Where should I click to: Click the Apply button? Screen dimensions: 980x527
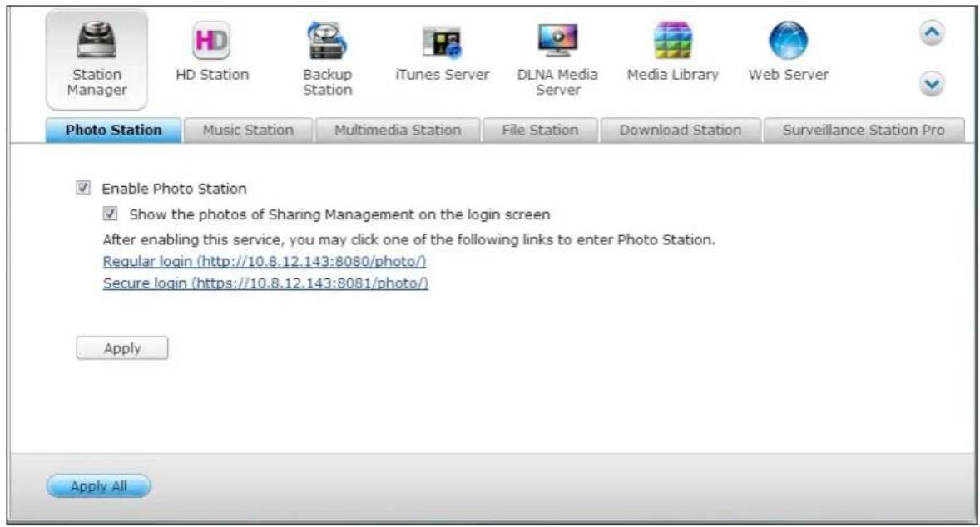tap(121, 347)
